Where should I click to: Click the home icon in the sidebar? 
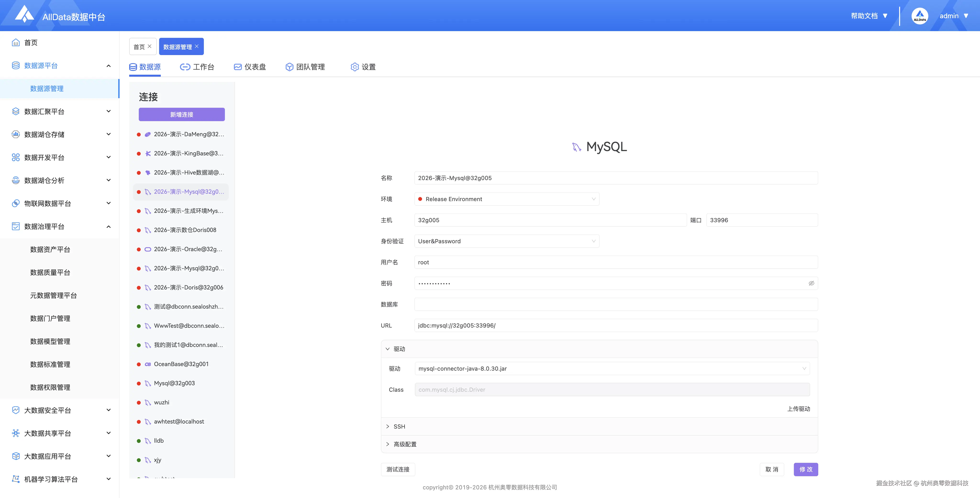(x=16, y=42)
